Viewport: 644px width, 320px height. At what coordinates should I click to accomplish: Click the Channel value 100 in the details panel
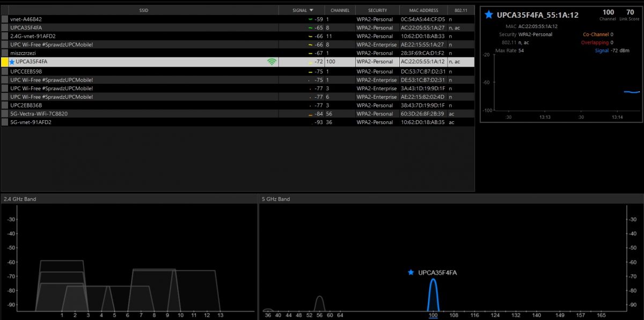point(608,12)
